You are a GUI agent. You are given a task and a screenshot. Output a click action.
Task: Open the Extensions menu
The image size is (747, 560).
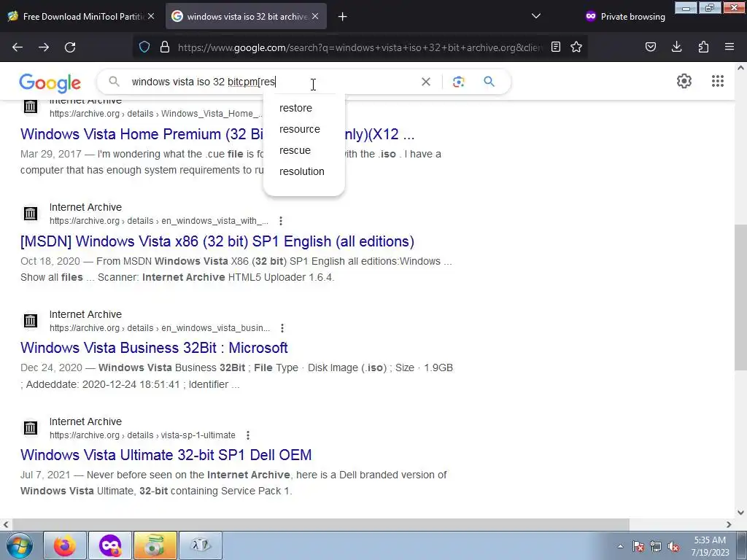[703, 47]
